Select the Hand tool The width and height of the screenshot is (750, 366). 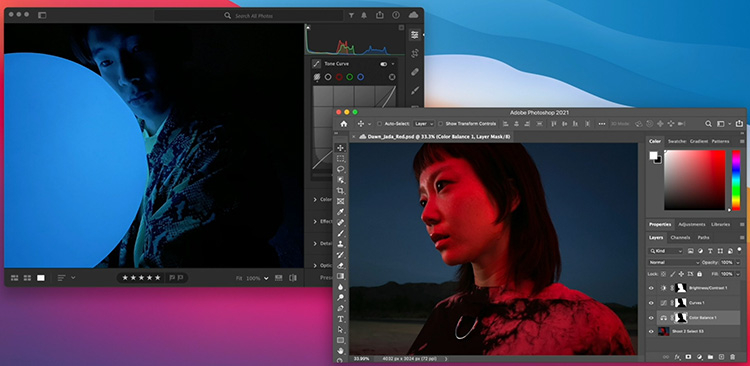[340, 351]
